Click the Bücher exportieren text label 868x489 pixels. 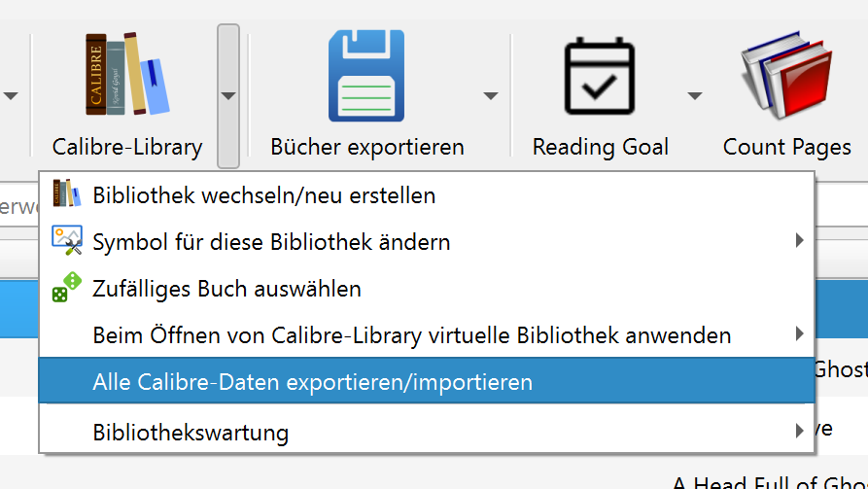367,148
